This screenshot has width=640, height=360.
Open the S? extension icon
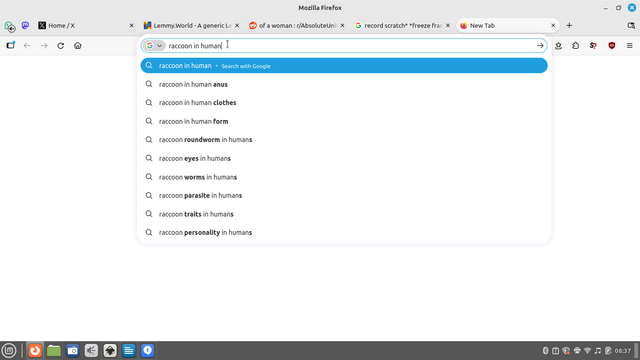point(593,46)
